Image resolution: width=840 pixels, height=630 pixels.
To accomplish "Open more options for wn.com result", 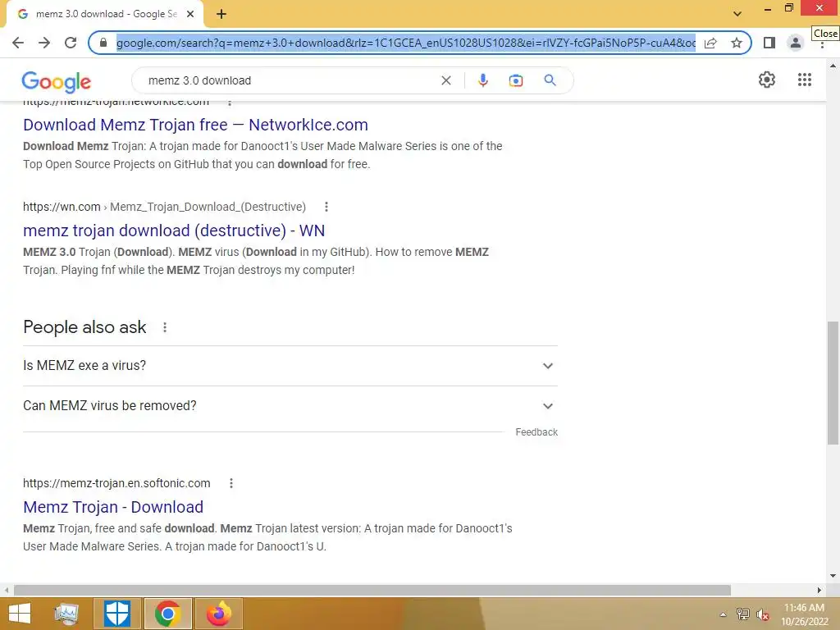I will pyautogui.click(x=326, y=207).
